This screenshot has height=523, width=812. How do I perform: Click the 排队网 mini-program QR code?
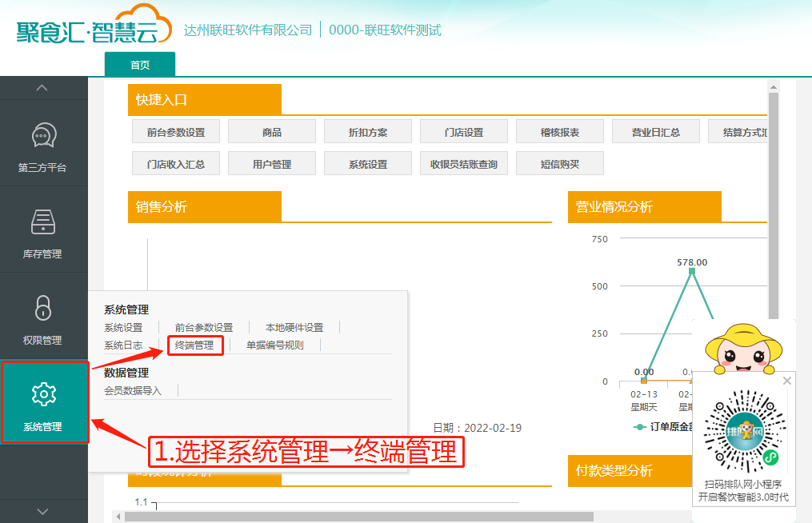(745, 431)
